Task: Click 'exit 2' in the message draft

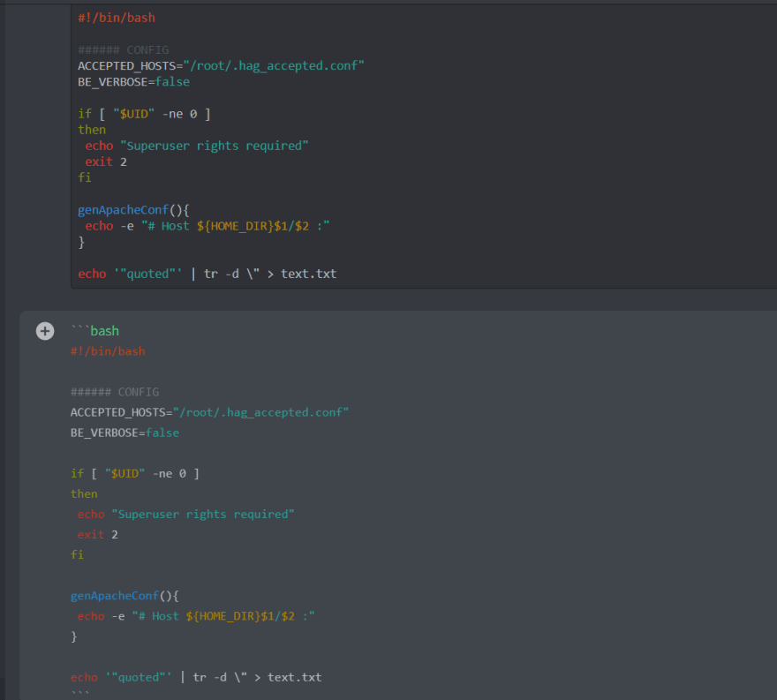Action: [98, 535]
